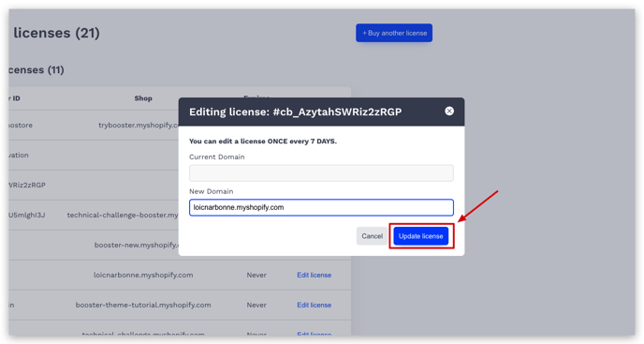
Task: Close the Editing license dialog with X icon
Action: 449,112
